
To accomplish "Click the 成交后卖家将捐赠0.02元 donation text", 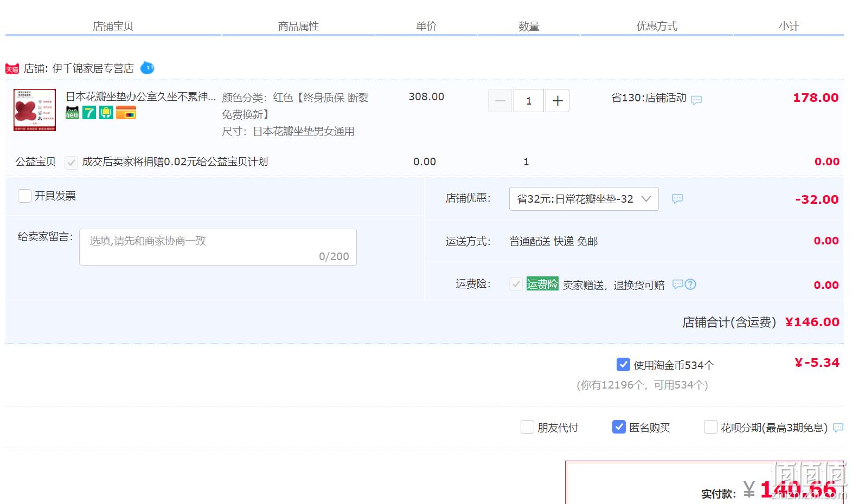I will (175, 161).
